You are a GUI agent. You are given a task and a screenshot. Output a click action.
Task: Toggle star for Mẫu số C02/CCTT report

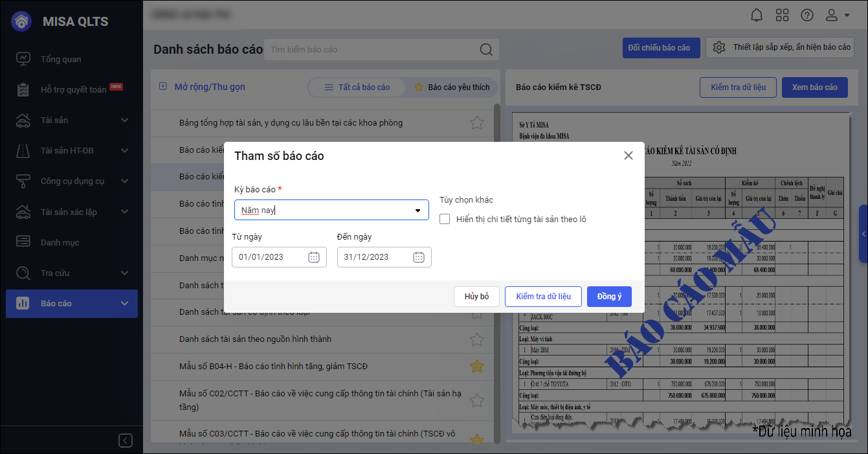(477, 400)
